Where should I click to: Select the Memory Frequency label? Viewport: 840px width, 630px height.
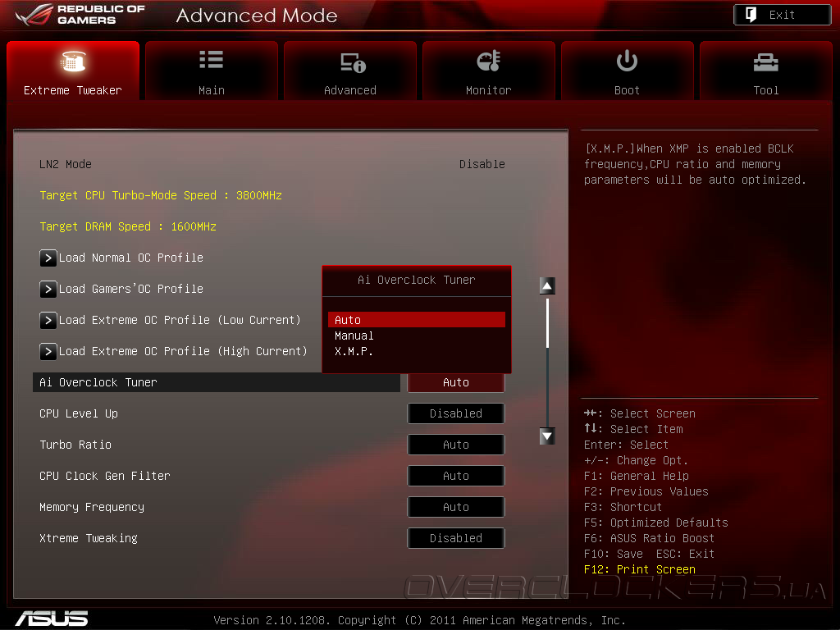(92, 507)
